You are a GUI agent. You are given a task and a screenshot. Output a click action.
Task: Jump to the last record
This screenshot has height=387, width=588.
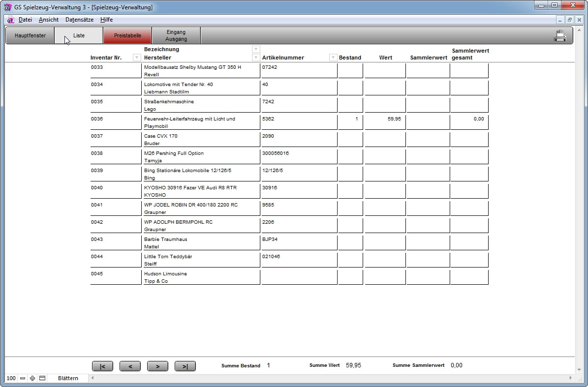click(x=185, y=366)
